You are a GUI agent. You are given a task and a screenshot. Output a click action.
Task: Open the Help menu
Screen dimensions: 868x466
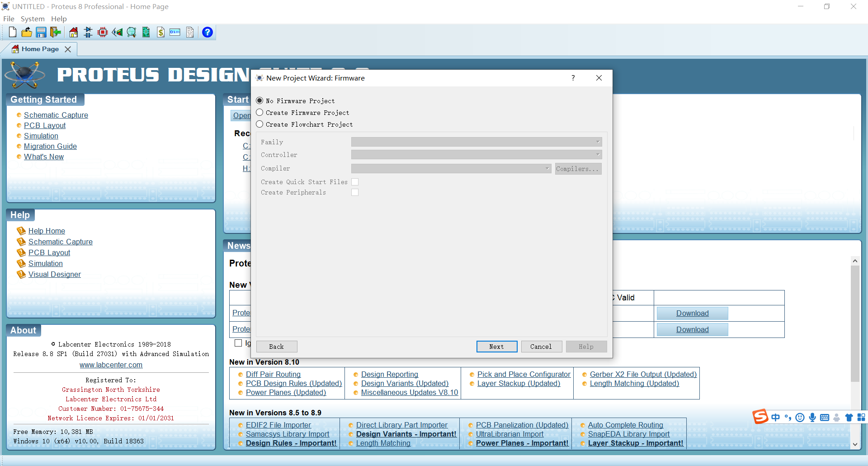point(59,19)
